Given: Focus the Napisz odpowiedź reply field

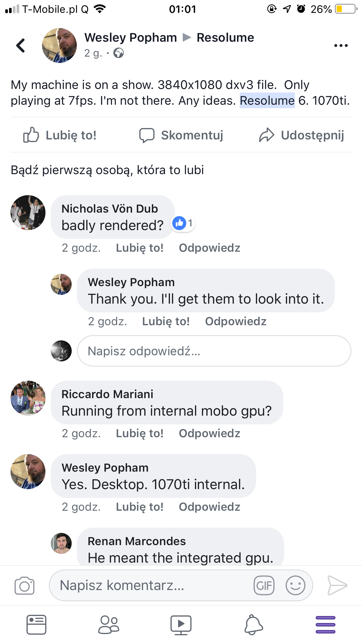Looking at the screenshot, I should tap(214, 351).
